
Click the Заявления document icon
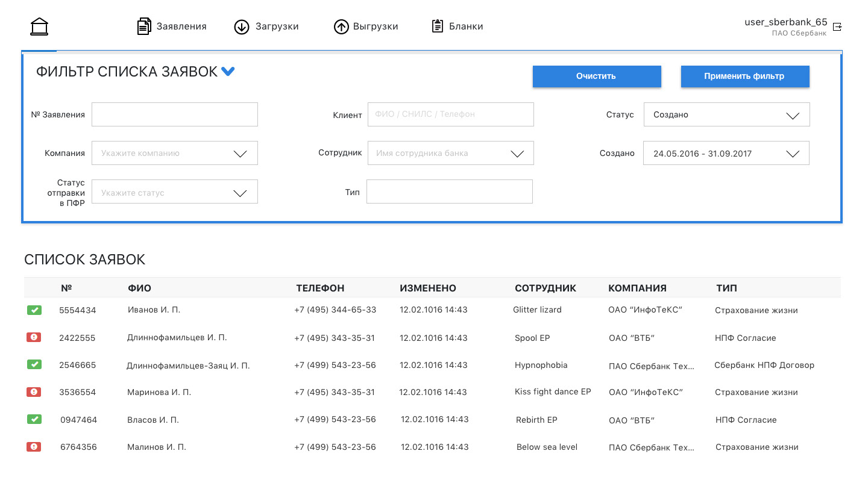pos(144,26)
